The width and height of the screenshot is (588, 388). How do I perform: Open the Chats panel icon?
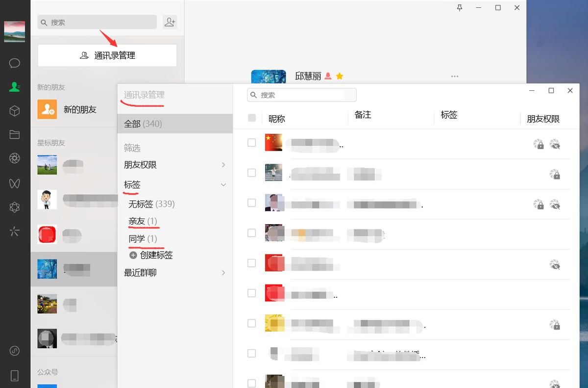[15, 63]
